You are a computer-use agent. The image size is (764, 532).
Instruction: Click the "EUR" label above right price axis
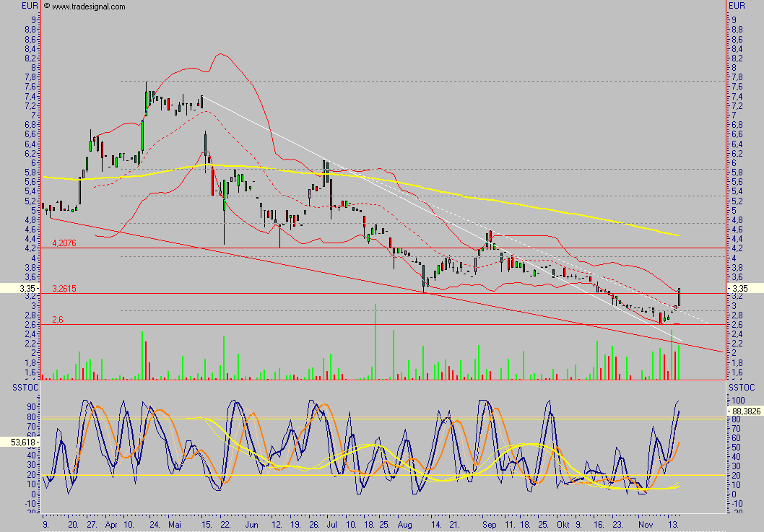pyautogui.click(x=737, y=6)
